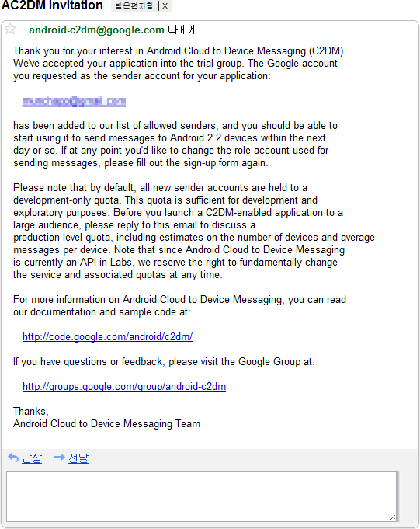Click the 'Android Cloud to Device Messaging Team' signature

pos(107,423)
